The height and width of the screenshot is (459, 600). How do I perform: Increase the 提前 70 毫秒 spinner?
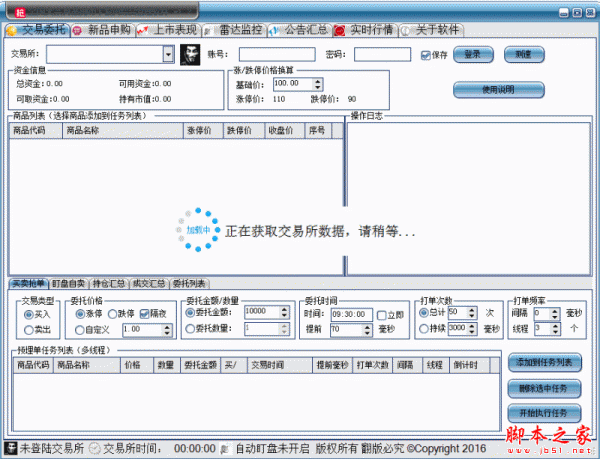click(367, 327)
